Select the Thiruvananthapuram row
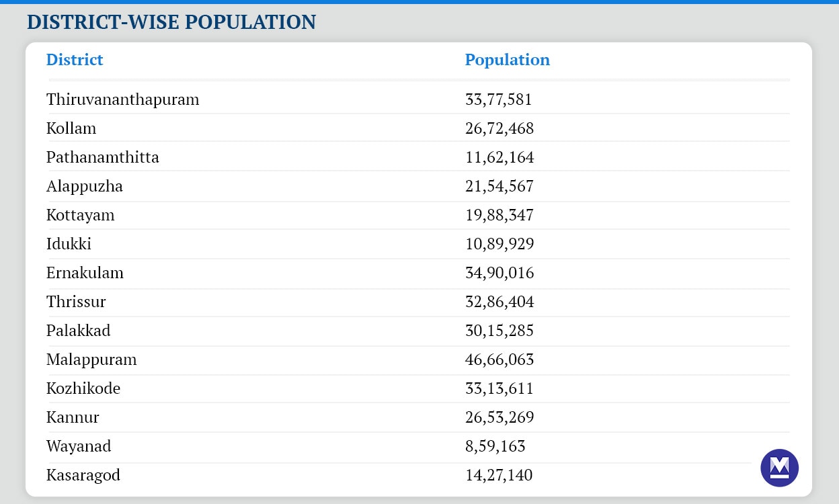Image resolution: width=839 pixels, height=504 pixels. [x=123, y=99]
